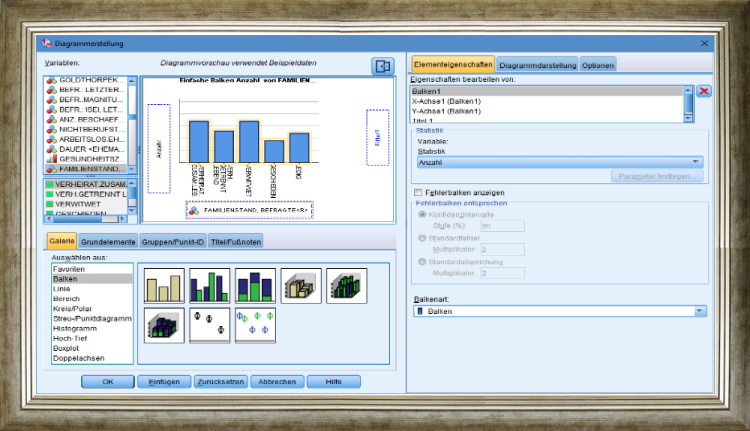Select Hoch-Tief chart type

[92, 338]
